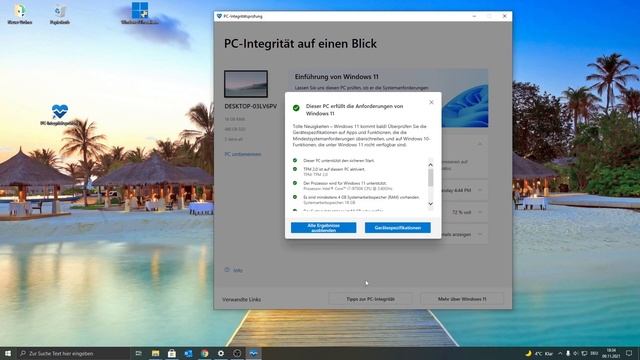This screenshot has width=640, height=360.
Task: Open the Windows logo desktop shortcut
Action: click(x=140, y=13)
